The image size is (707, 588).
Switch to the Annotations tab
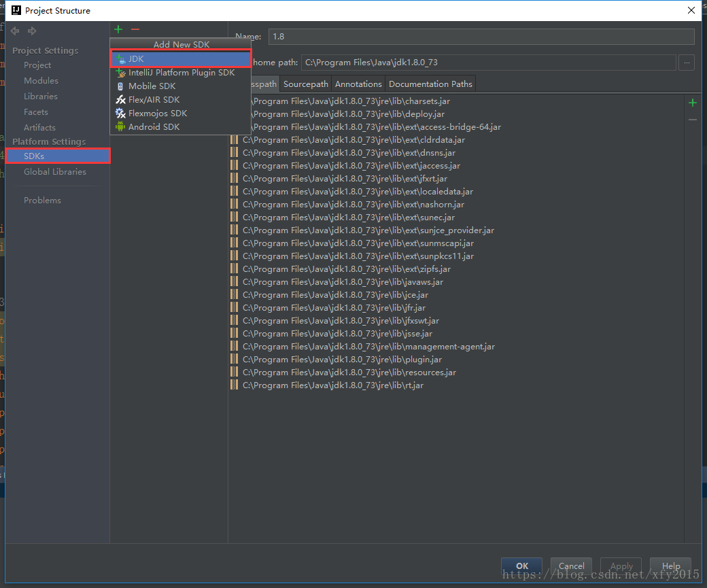358,84
